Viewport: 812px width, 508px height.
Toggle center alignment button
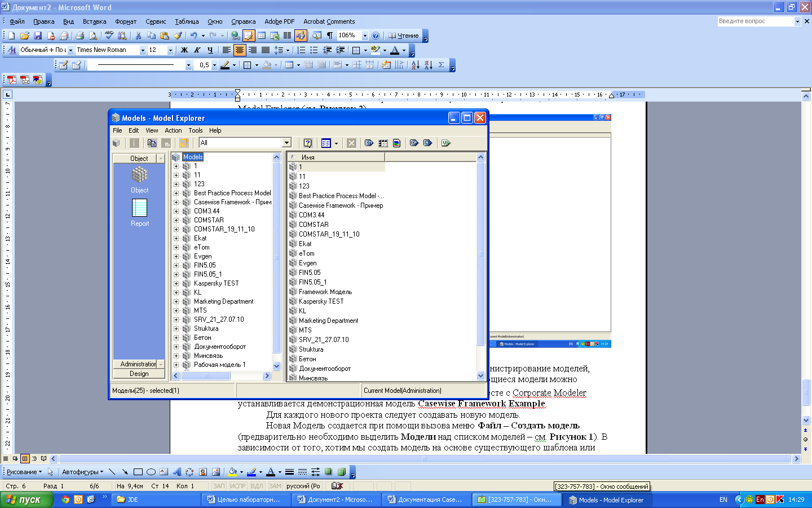pos(240,50)
